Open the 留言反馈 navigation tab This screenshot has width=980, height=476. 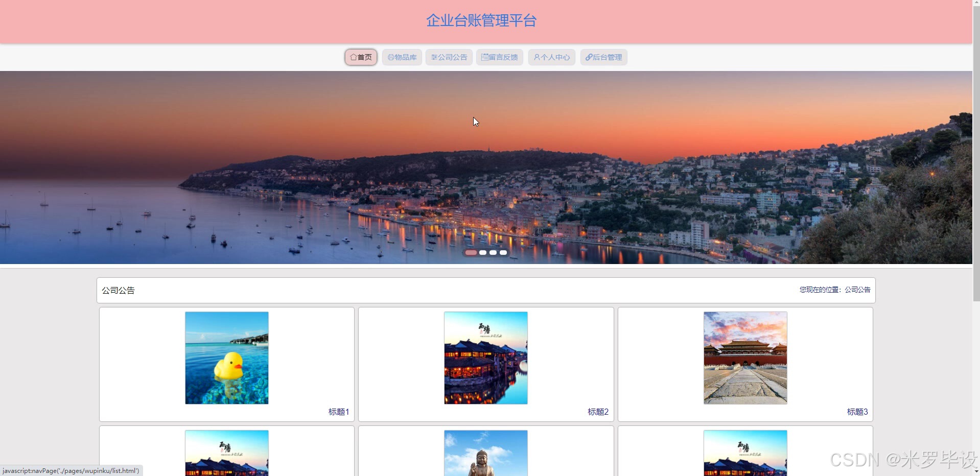[500, 57]
